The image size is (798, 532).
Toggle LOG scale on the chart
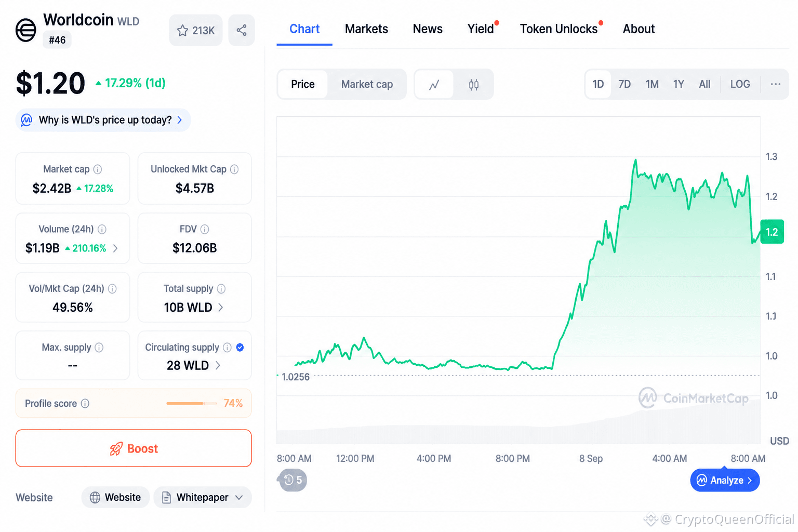click(740, 84)
